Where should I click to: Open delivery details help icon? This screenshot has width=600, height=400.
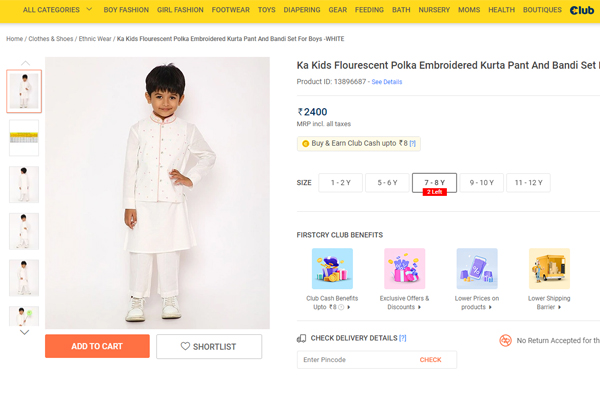(403, 338)
